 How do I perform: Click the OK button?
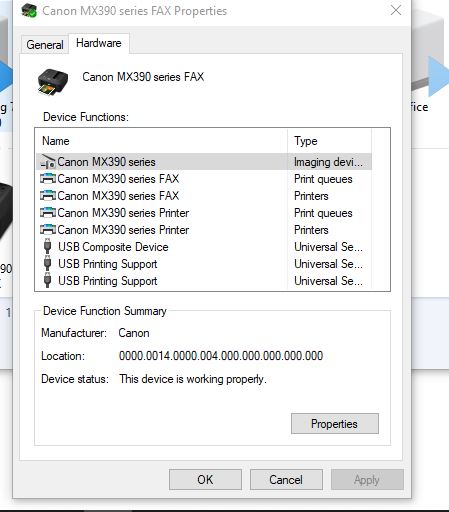click(x=205, y=480)
